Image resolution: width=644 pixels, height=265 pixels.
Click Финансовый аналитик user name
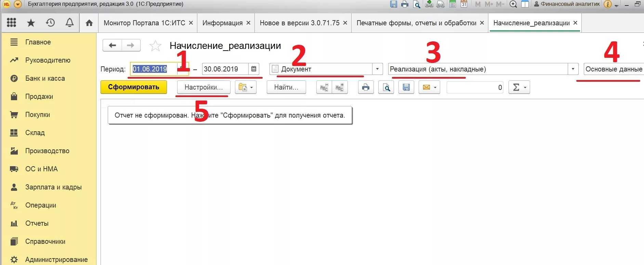click(x=570, y=4)
